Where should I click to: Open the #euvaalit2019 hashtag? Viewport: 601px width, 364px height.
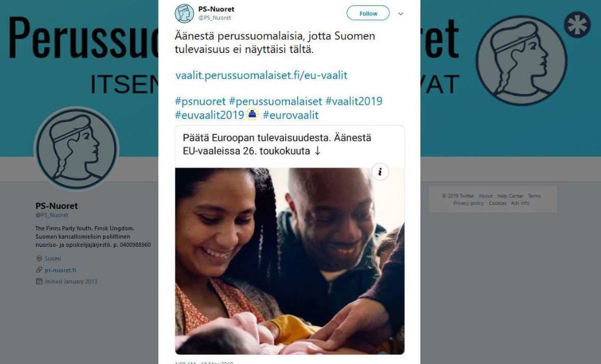click(x=209, y=115)
